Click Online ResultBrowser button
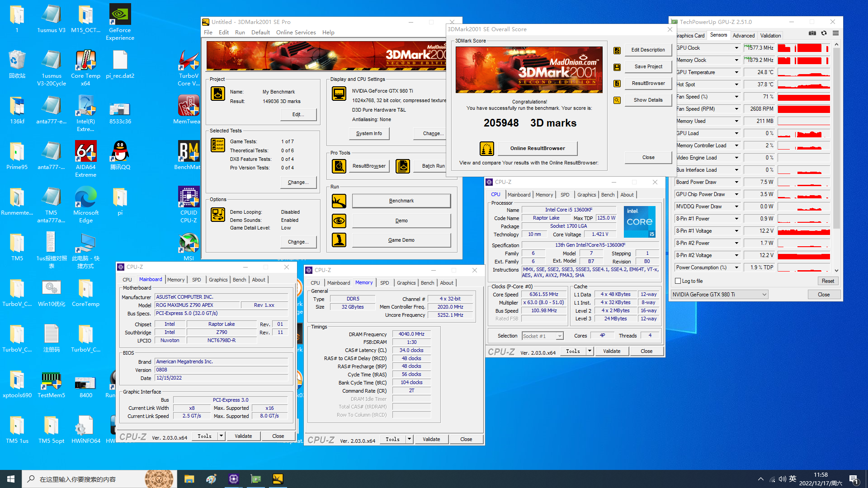 pos(538,148)
